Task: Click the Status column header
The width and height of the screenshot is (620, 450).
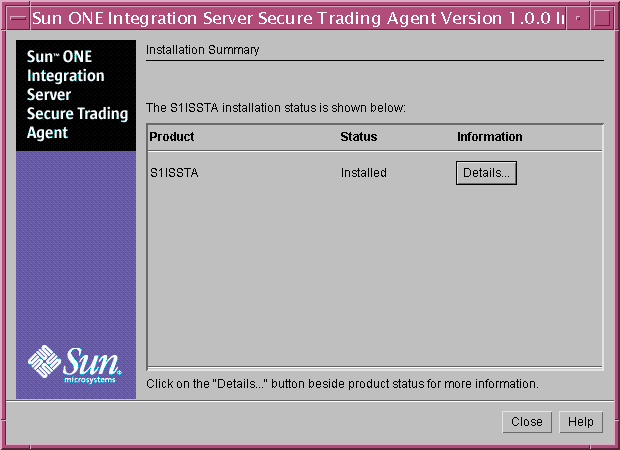Action: 359,137
